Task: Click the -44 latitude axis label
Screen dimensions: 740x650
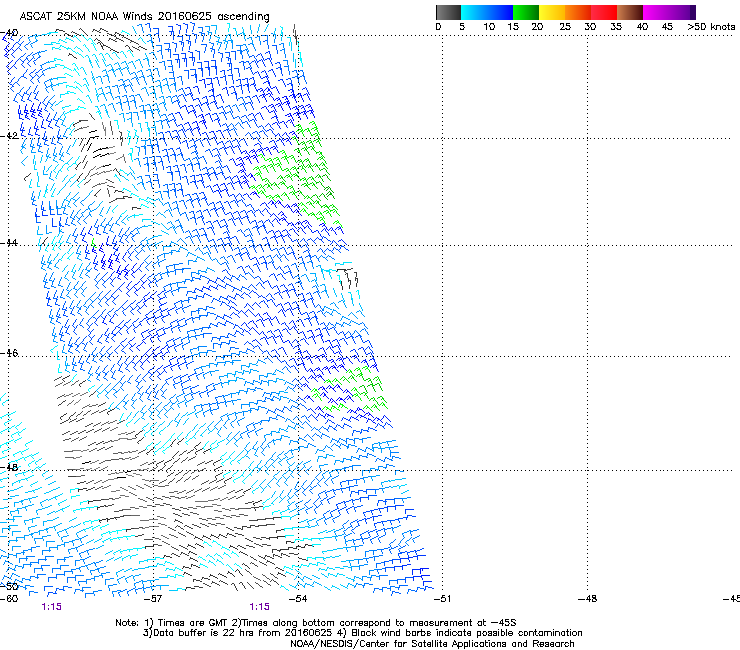Action: click(9, 243)
